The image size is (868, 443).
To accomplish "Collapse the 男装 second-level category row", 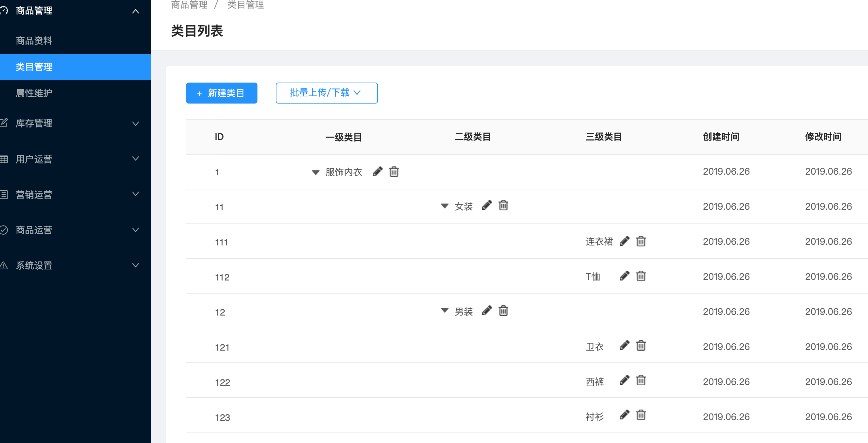I will click(x=445, y=310).
